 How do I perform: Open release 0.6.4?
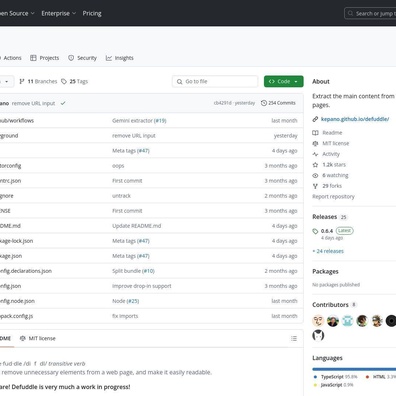[x=327, y=231]
